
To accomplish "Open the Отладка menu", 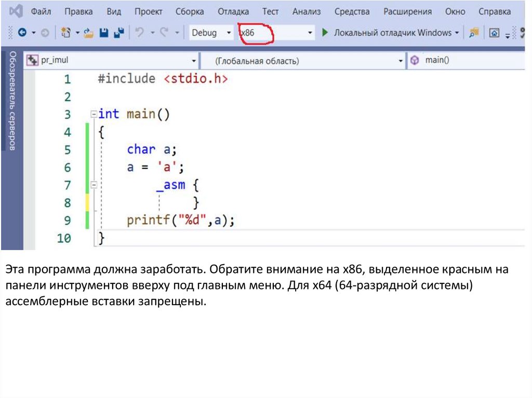I will coord(233,11).
